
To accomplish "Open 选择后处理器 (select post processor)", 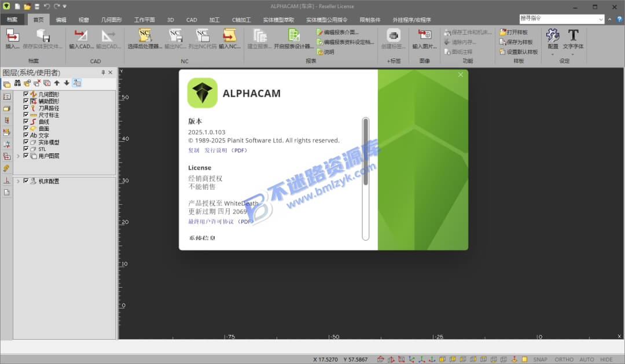I will coord(145,39).
